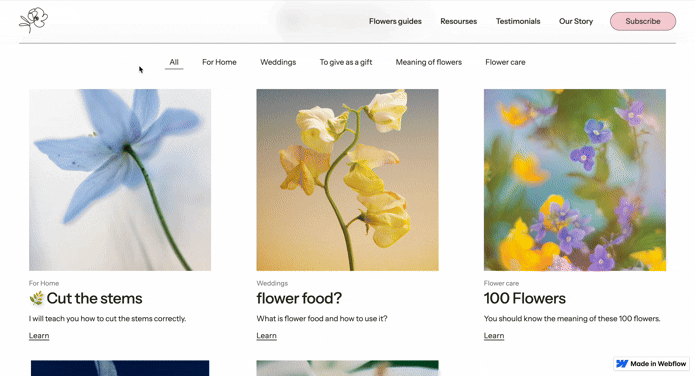Click the leaf emoji beside Cut the stems
Viewport: 695px width, 376px height.
point(37,298)
